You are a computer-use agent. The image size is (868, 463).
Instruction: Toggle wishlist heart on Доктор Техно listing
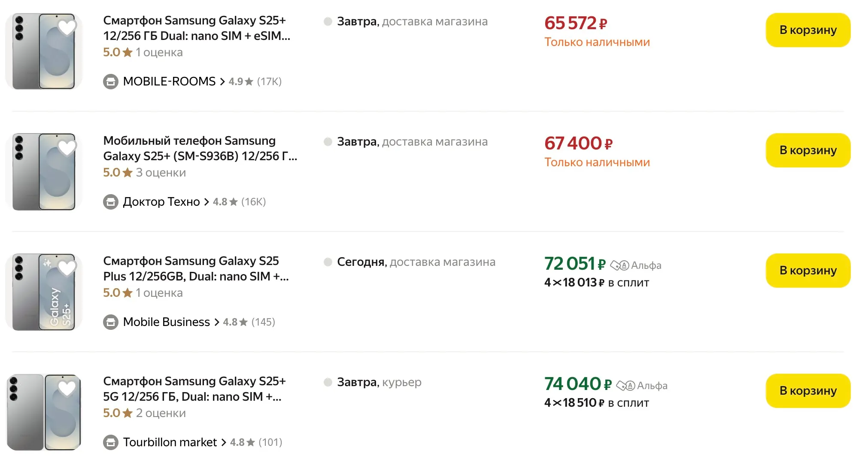(x=67, y=148)
